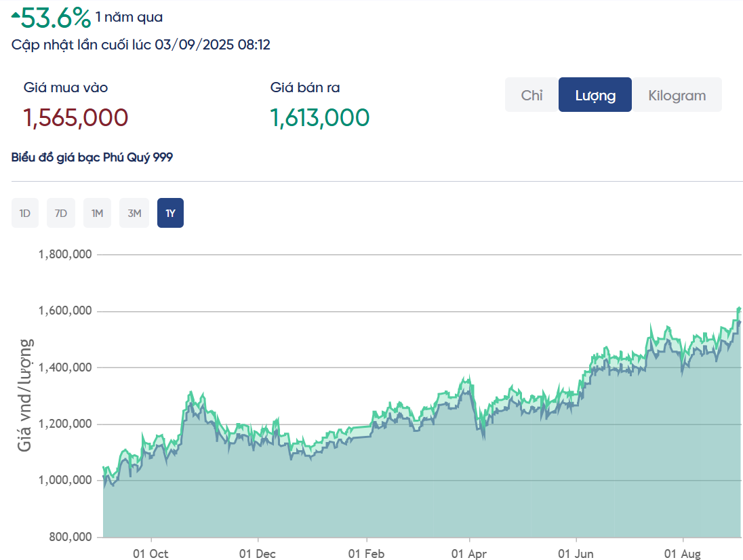Screen dimensions: 743x560
Task: Click the buy price 1,565,000
Action: pyautogui.click(x=76, y=118)
